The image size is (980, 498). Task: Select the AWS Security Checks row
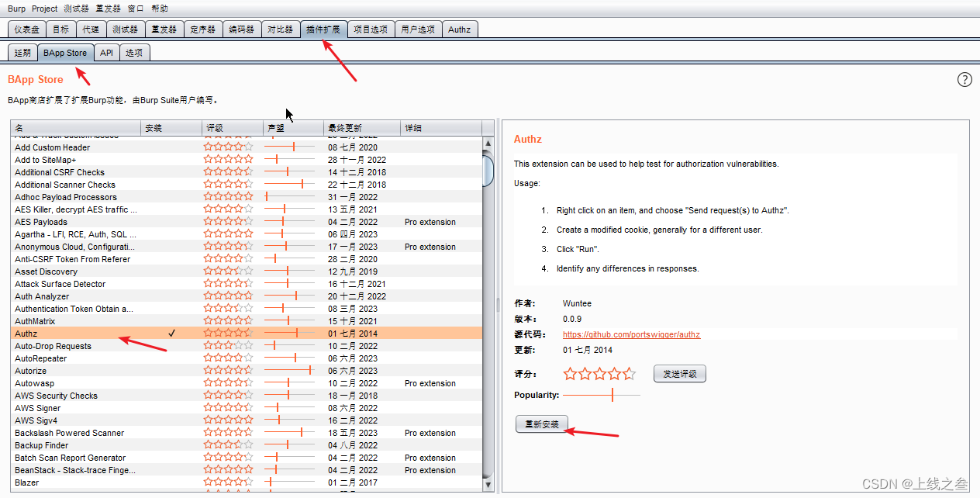[x=247, y=396]
